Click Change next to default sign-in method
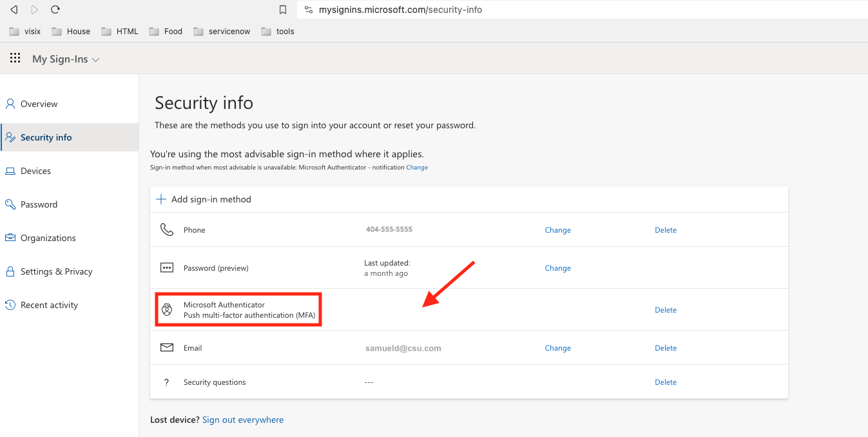The height and width of the screenshot is (437, 868). 417,168
